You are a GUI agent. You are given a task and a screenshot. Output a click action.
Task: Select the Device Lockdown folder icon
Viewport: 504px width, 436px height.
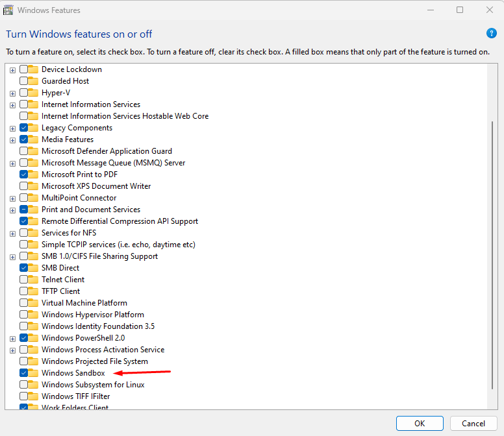tap(33, 69)
